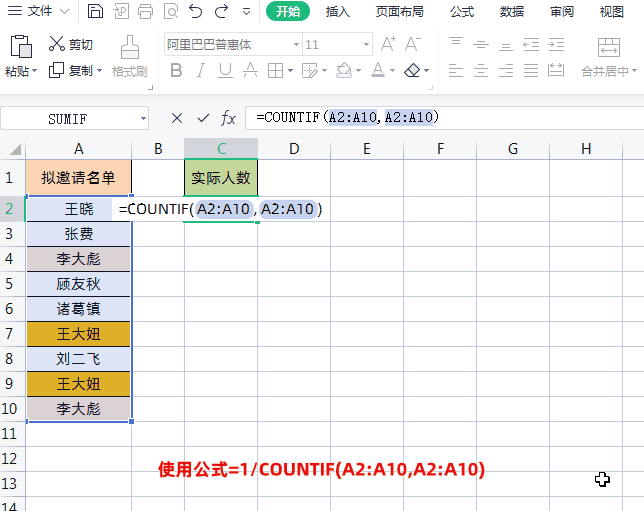Switch to the 开始 tab
This screenshot has width=644, height=511.
[288, 12]
